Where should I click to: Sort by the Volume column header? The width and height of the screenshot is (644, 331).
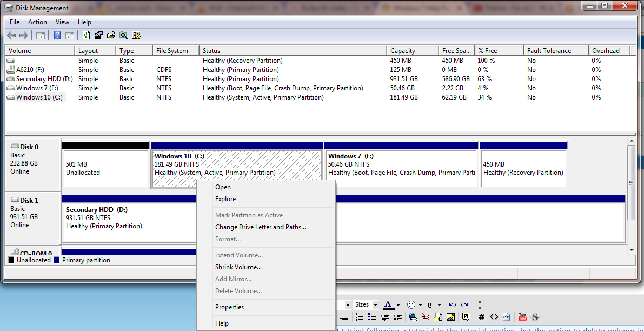pyautogui.click(x=40, y=51)
